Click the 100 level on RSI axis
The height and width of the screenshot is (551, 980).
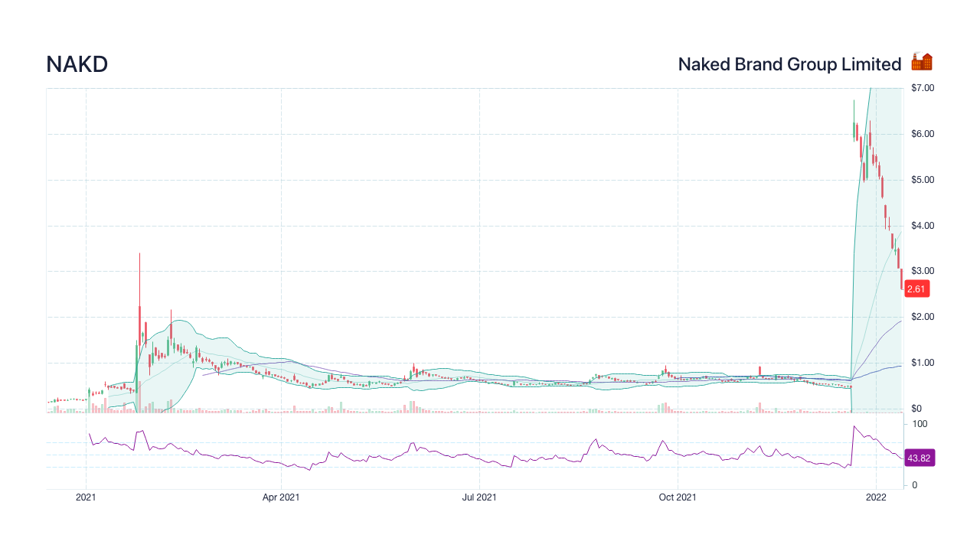point(919,424)
